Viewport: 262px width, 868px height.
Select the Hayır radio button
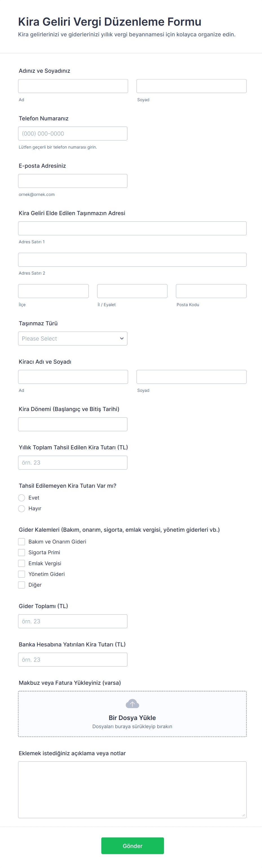pyautogui.click(x=22, y=509)
